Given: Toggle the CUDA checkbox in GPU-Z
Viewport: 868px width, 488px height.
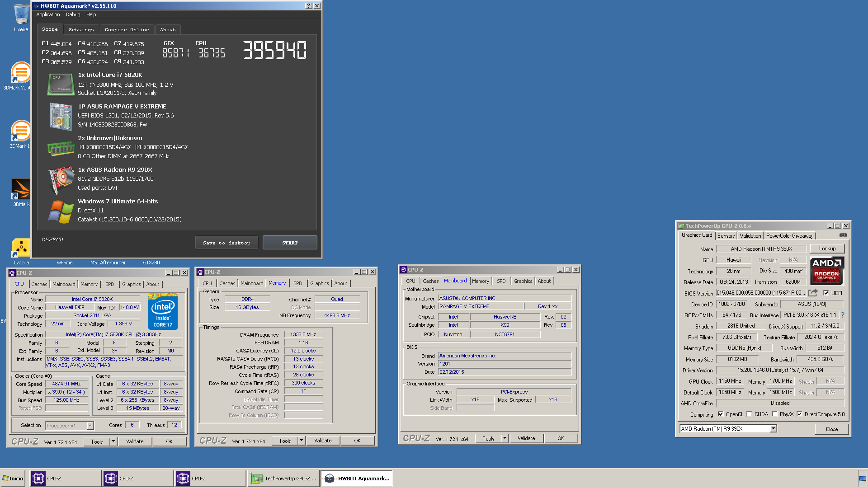Looking at the screenshot, I should click(x=749, y=414).
